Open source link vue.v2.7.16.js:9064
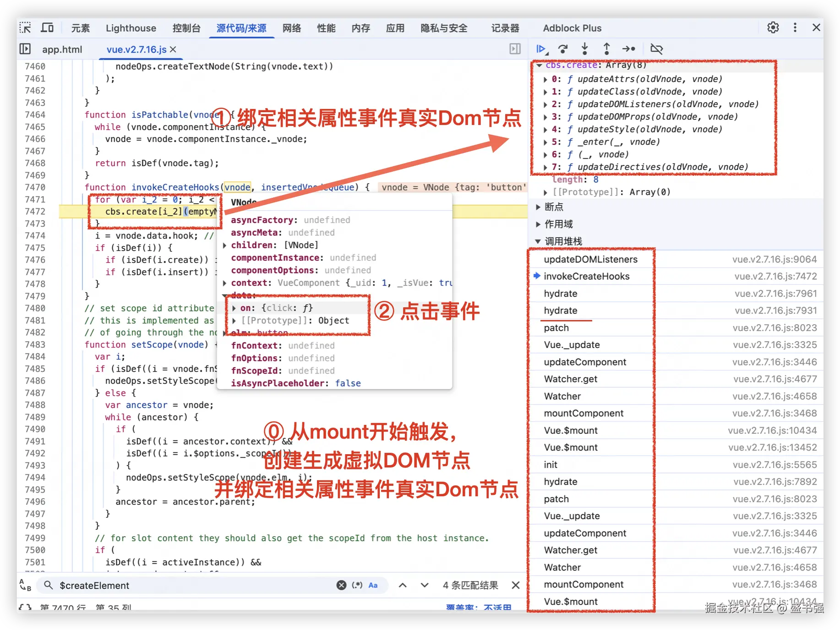 pos(774,260)
